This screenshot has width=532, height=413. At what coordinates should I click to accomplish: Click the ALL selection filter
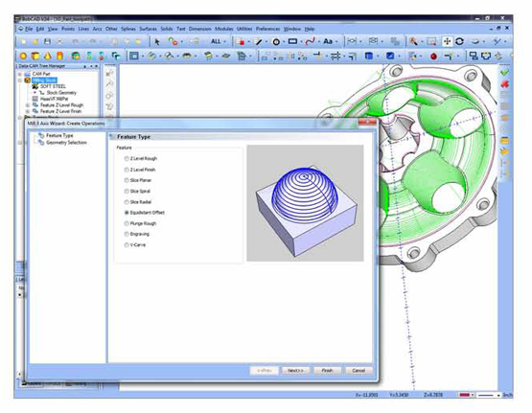pyautogui.click(x=216, y=41)
